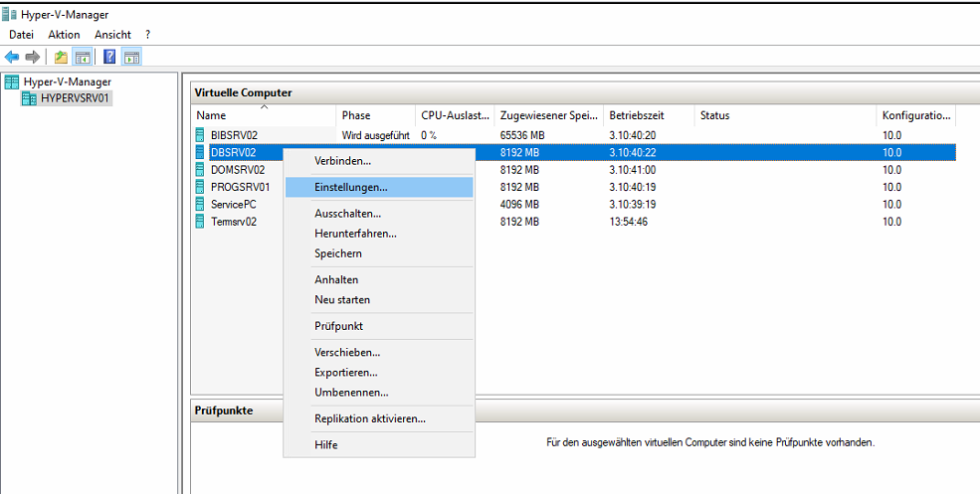
Task: Sort by the Zugewiesener Spei... column header
Action: click(x=549, y=115)
